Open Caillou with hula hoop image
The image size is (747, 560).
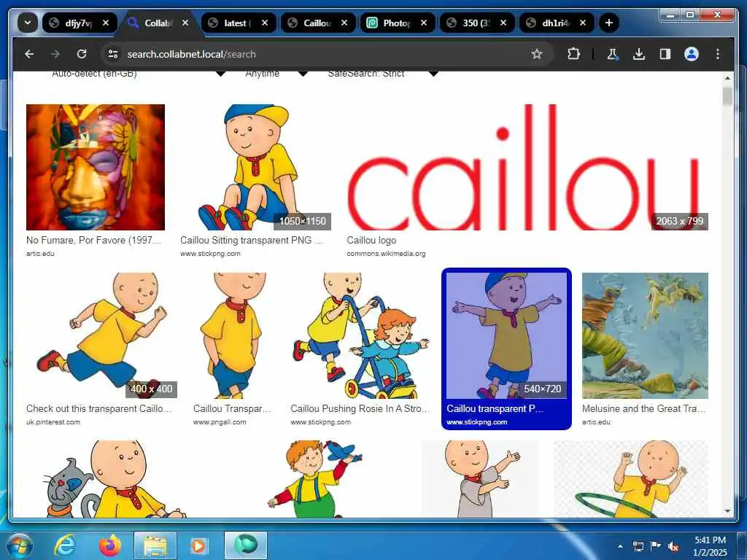point(631,478)
